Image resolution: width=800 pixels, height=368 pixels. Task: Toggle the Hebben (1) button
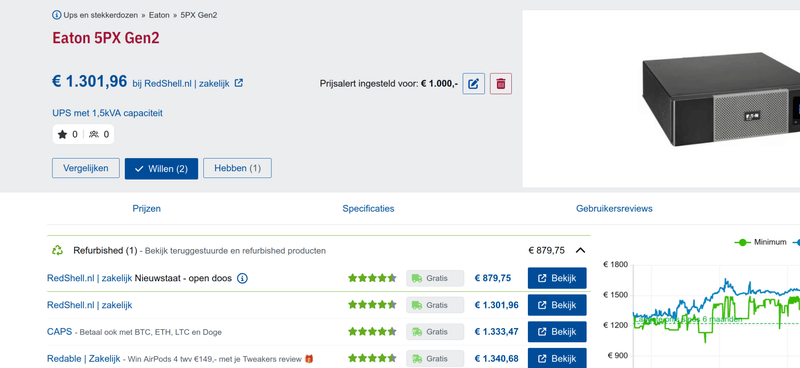tap(237, 168)
